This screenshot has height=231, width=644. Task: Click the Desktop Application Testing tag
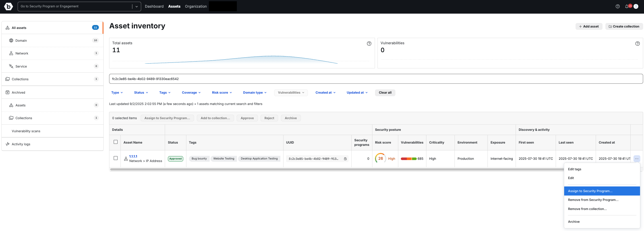click(259, 159)
